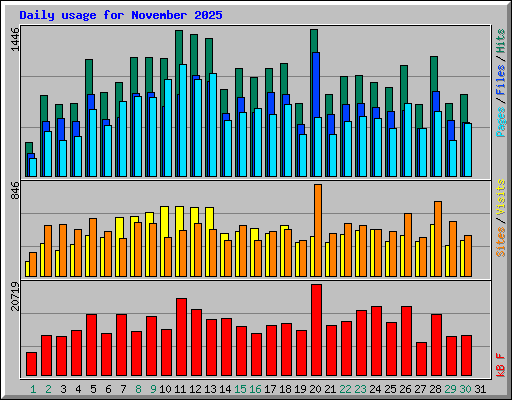Click the red KB bar for day 24
This screenshot has height=400, width=512.
click(x=376, y=341)
